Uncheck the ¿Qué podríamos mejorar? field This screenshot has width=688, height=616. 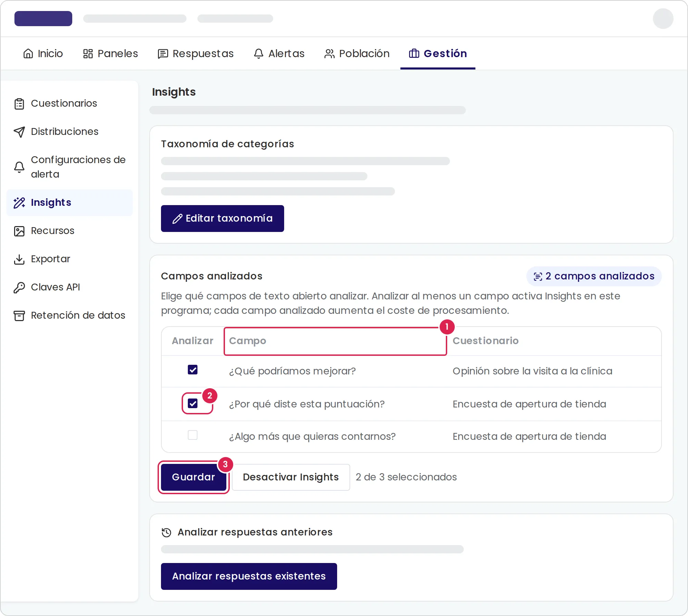[193, 370]
